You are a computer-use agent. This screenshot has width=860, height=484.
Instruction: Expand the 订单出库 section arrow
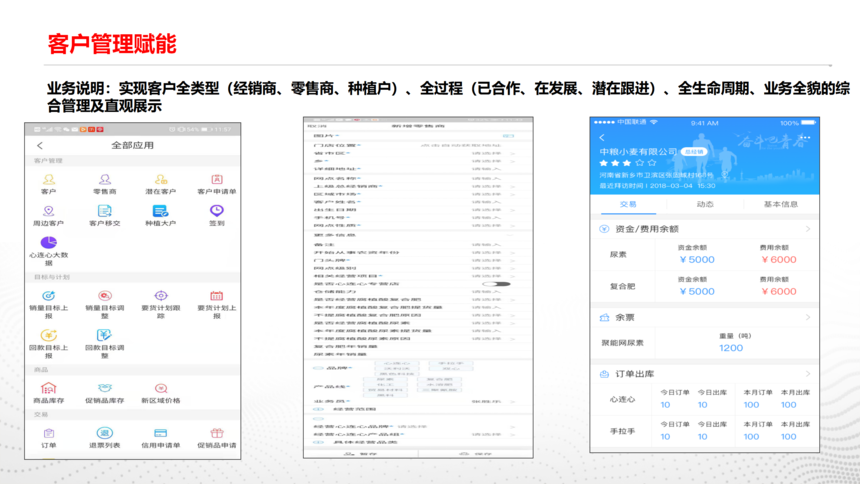click(x=808, y=374)
